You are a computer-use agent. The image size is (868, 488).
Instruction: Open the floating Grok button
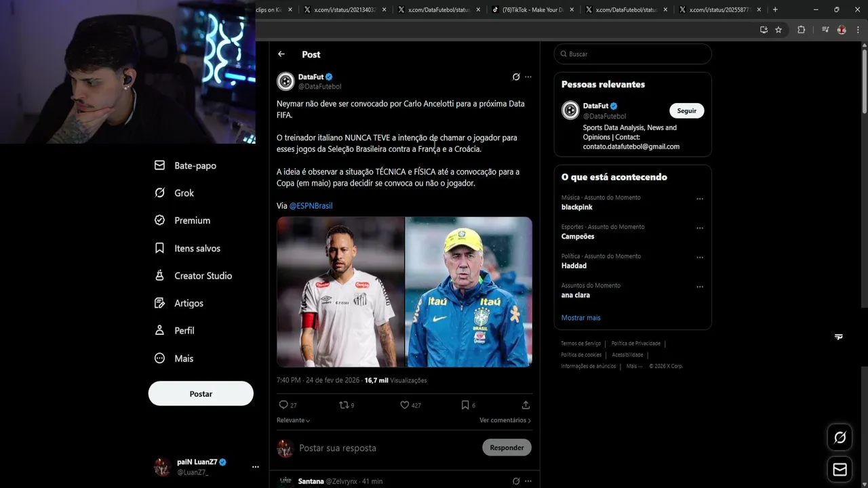tap(840, 438)
